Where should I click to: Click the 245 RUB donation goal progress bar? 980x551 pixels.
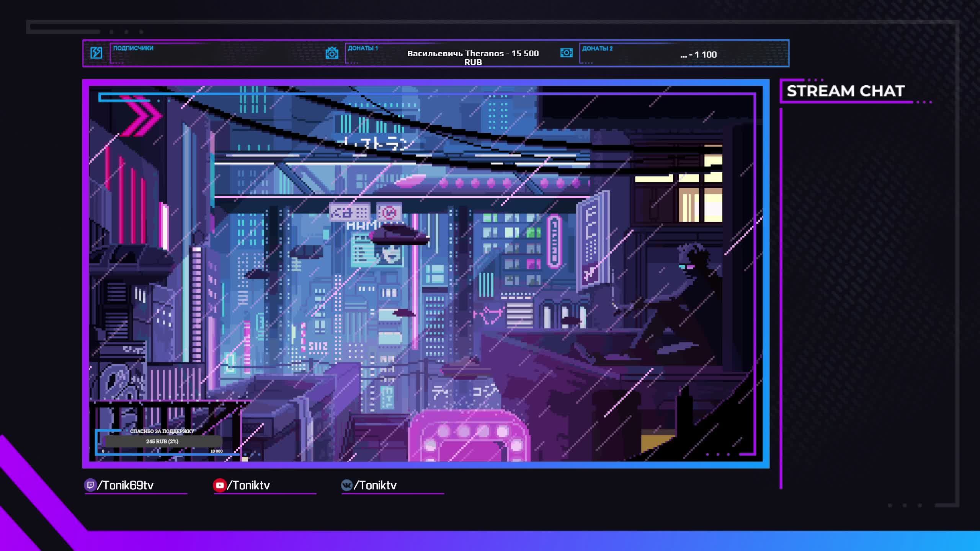(162, 441)
